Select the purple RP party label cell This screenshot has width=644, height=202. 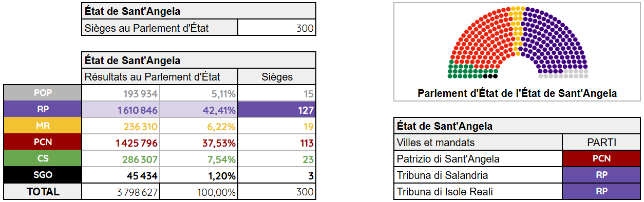[42, 109]
